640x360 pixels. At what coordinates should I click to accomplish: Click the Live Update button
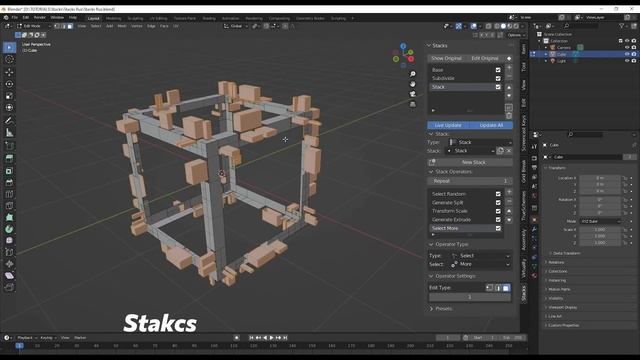(448, 125)
